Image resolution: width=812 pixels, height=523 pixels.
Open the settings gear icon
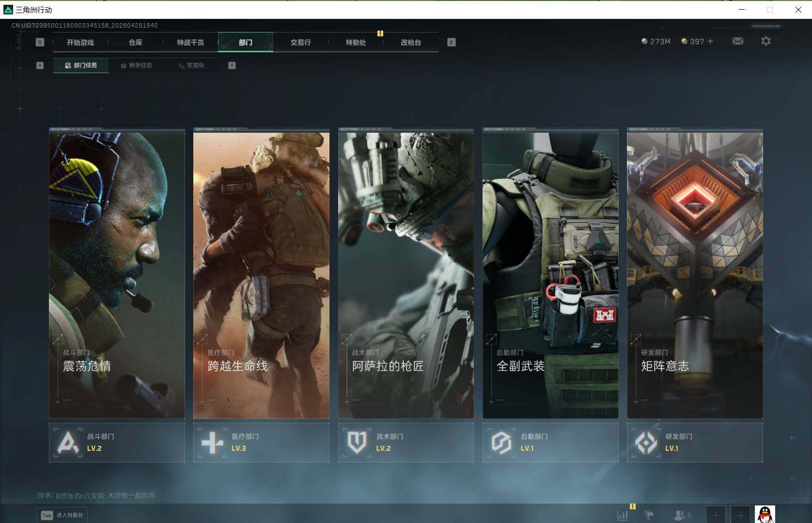click(x=766, y=41)
